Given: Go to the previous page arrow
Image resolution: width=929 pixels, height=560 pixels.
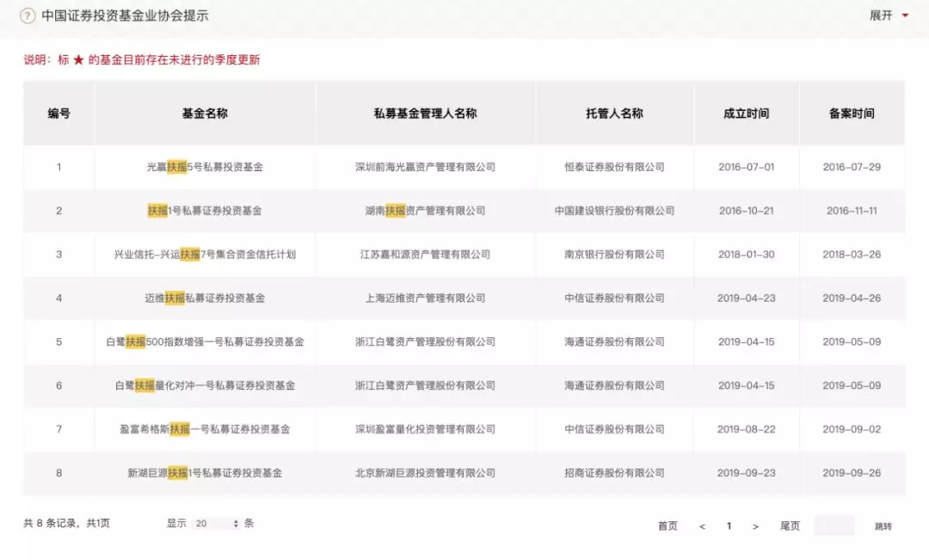Looking at the screenshot, I should coord(702,526).
